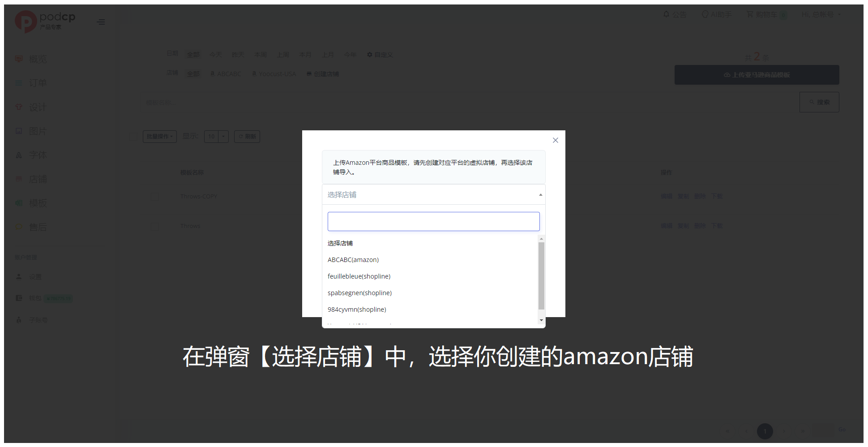Filter date by 今年
This screenshot has height=447, width=868.
pyautogui.click(x=351, y=55)
